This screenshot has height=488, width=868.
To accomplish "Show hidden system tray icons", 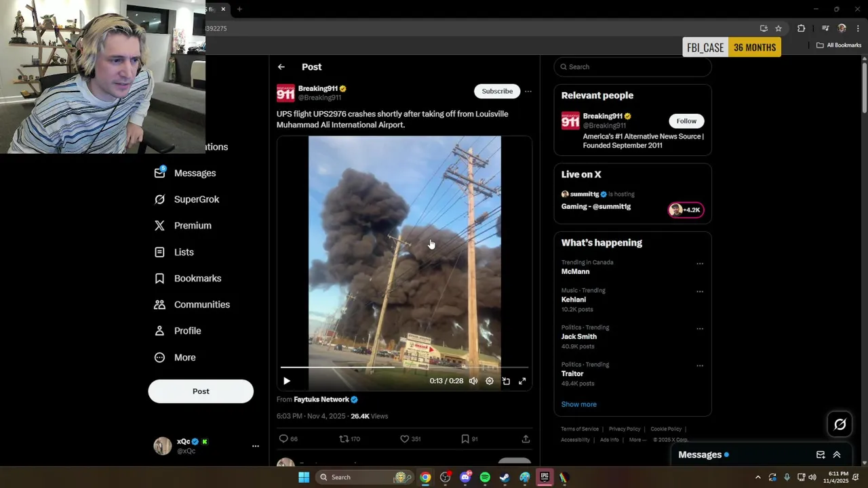I will (758, 477).
